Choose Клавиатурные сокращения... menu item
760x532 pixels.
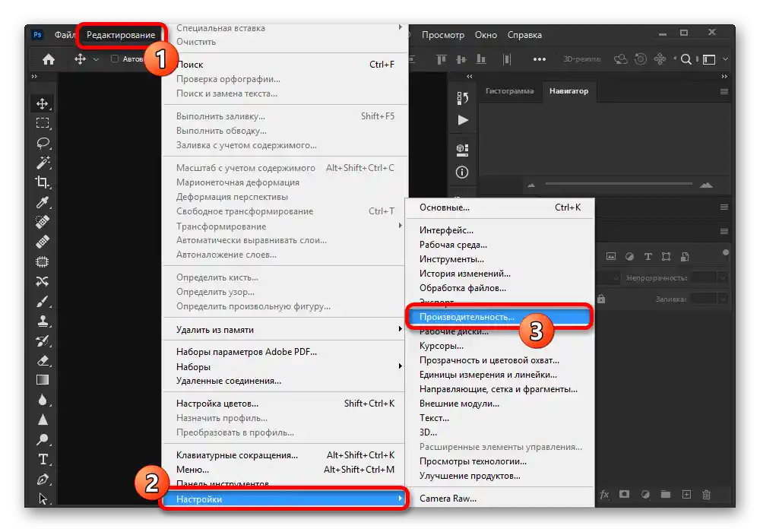pyautogui.click(x=283, y=455)
